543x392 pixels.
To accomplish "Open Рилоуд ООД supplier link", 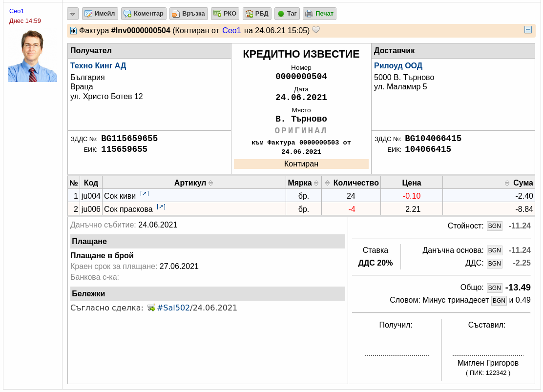I will (x=398, y=65).
